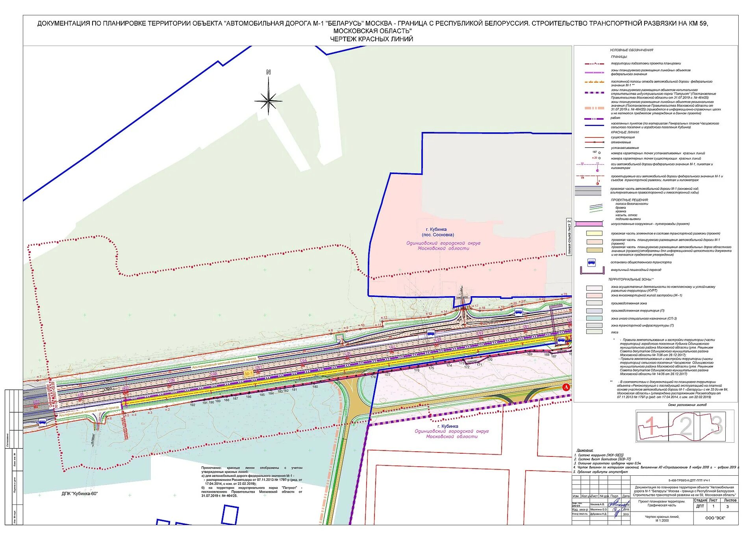Click the 'ДПТ' stage cell in the title block
Image resolution: width=756 pixels, height=534 pixels.
[700, 506]
